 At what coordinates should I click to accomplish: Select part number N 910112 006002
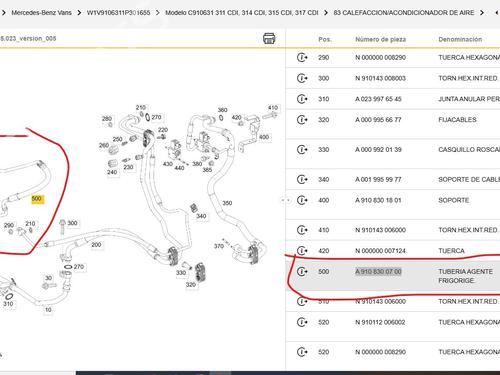(x=380, y=322)
